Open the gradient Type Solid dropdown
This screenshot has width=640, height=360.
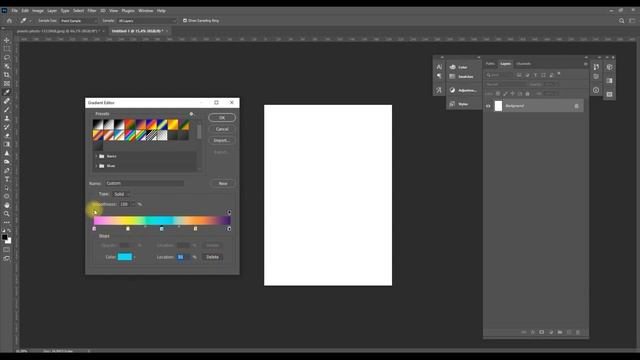point(121,194)
